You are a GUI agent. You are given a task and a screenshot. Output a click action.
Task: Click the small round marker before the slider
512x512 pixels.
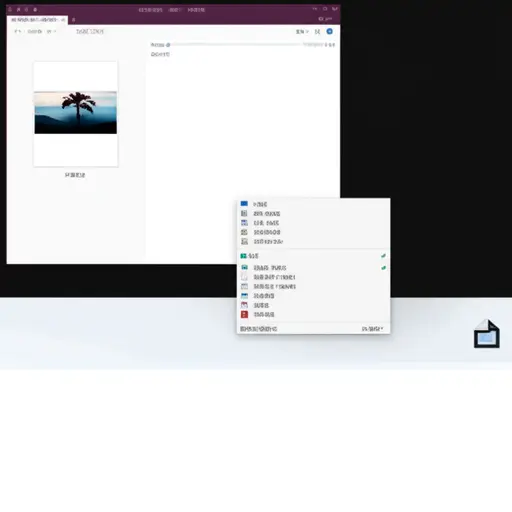point(168,45)
